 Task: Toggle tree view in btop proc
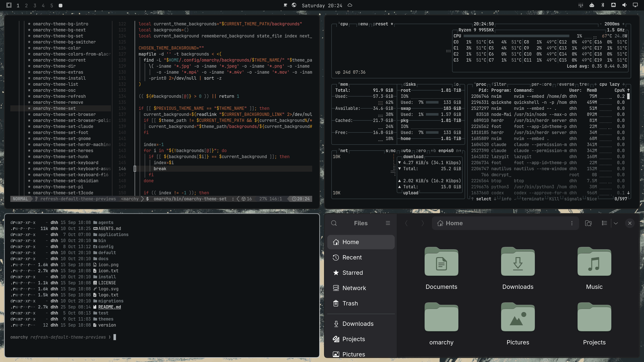[x=584, y=84]
